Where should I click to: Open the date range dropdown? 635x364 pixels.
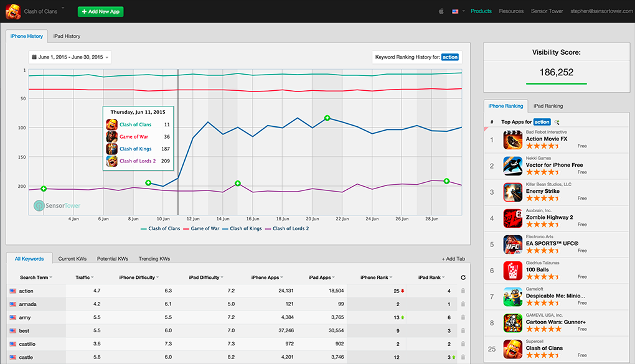(x=70, y=57)
